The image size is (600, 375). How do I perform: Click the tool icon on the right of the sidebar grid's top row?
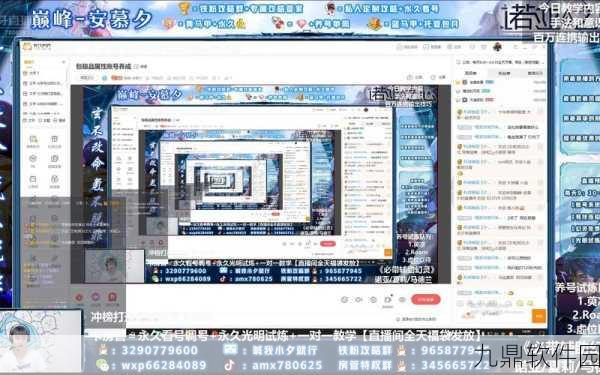pos(54,139)
